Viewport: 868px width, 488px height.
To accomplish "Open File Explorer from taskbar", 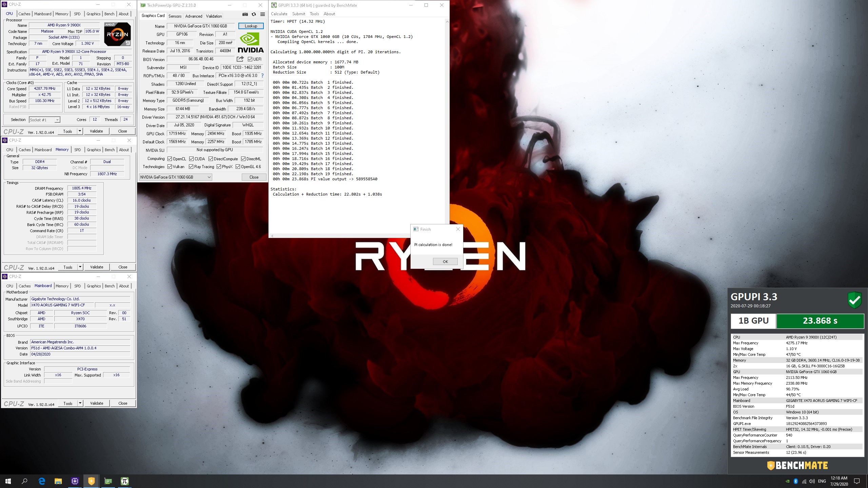I will [x=58, y=481].
